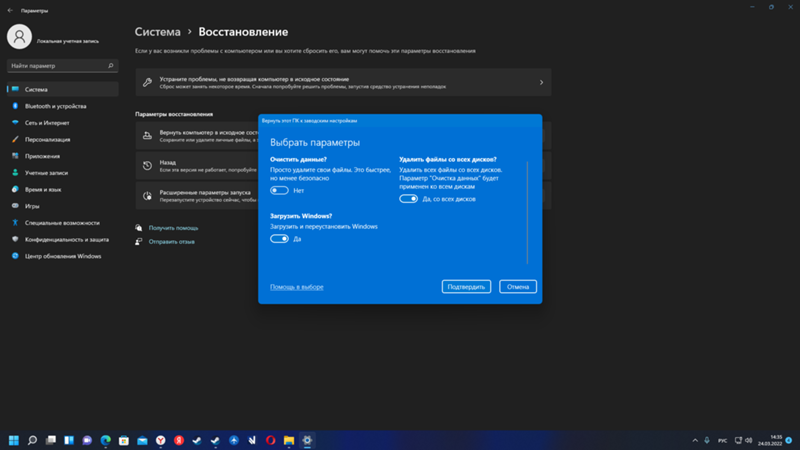Screen dimensions: 800x450
Task: Open "Специальные возможности" in the sidebar
Action: (63, 223)
